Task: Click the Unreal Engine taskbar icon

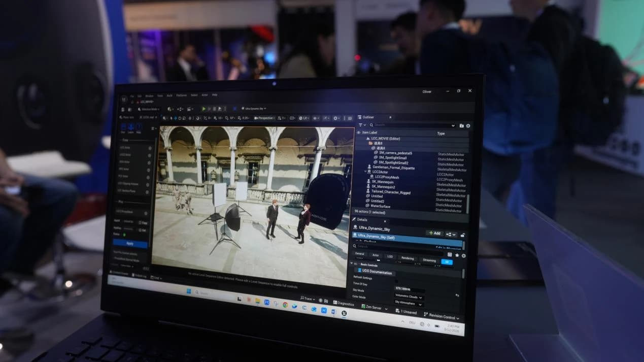Action: (344, 313)
